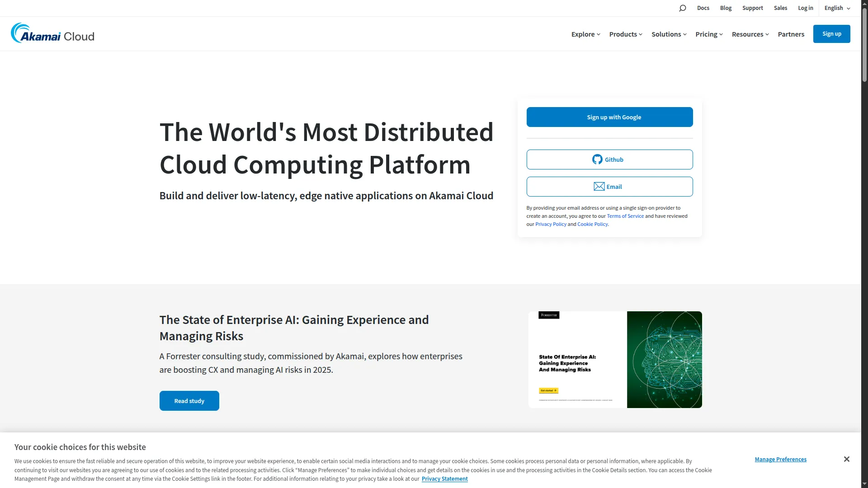The width and height of the screenshot is (868, 488).
Task: Click the blue Sign up button
Action: coord(831,34)
